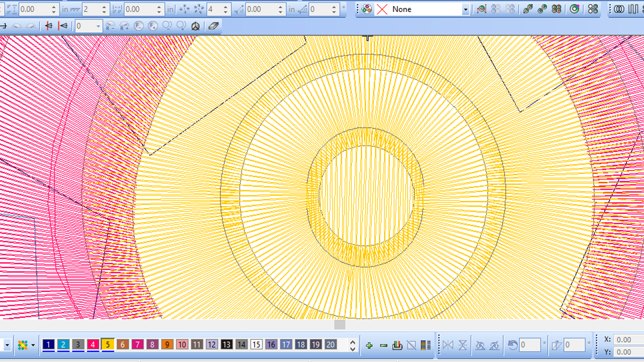Click the crossed-out square icon in the color toolbar
The image size is (644, 362).
412,345
